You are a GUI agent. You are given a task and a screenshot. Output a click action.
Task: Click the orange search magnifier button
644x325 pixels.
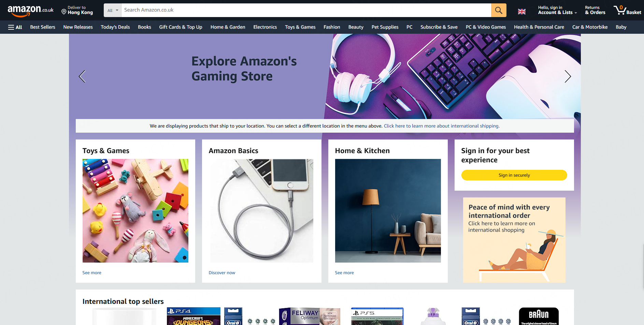click(x=499, y=10)
